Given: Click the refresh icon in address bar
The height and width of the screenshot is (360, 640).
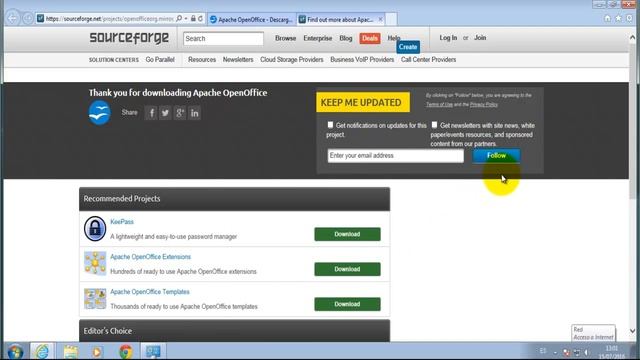Looking at the screenshot, I should [200, 18].
